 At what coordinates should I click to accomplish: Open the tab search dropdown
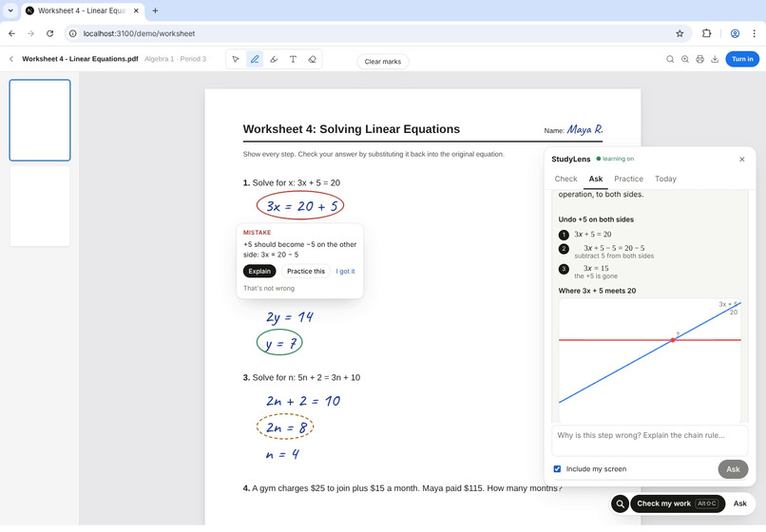pyautogui.click(x=10, y=10)
